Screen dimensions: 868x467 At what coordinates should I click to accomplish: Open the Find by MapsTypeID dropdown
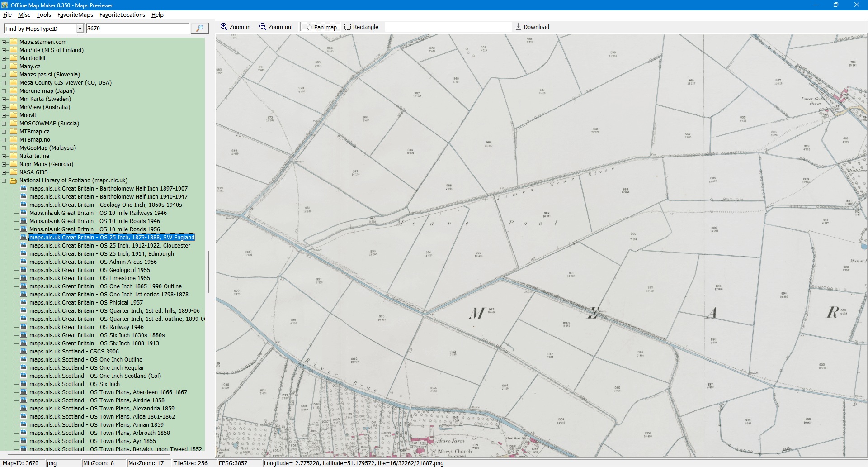click(80, 29)
